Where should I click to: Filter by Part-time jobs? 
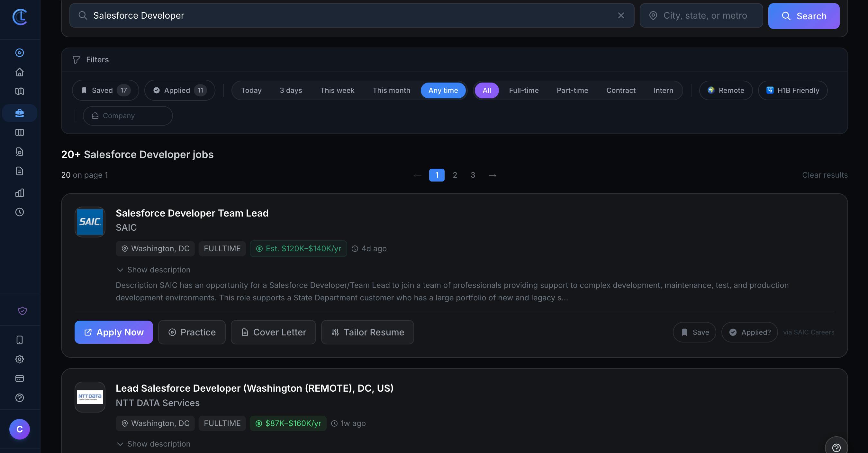click(573, 90)
